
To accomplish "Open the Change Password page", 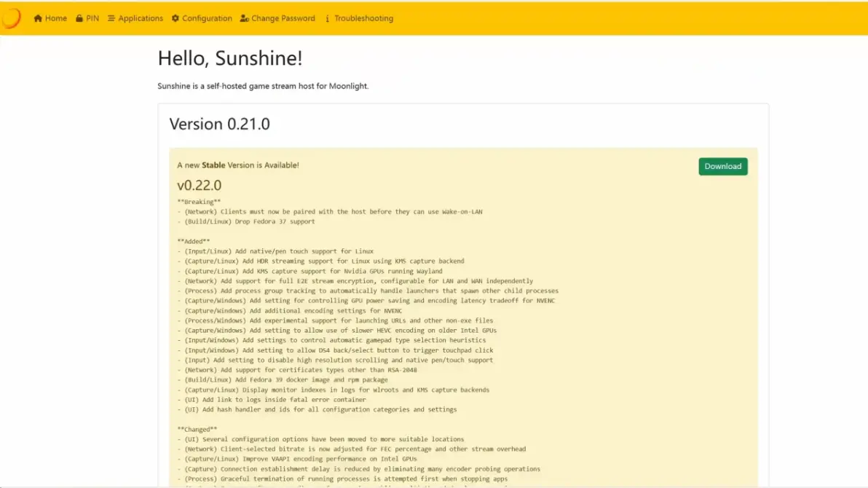I will coord(278,18).
